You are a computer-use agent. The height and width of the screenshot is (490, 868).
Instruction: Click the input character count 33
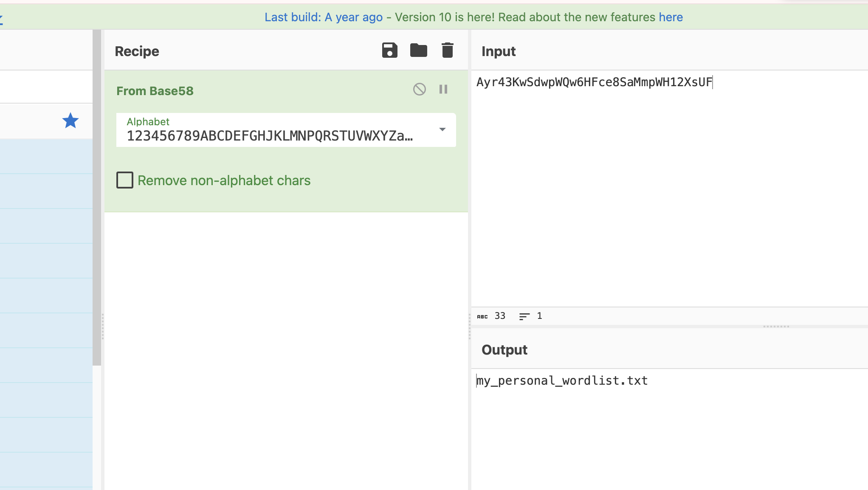[500, 316]
